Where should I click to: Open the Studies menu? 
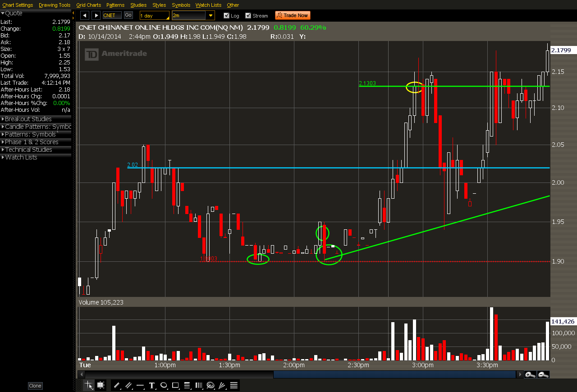pos(138,5)
